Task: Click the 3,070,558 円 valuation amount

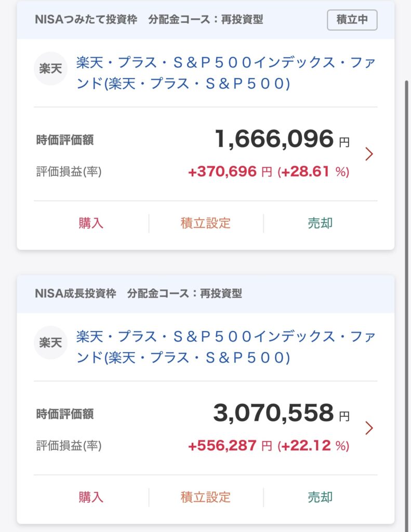Action: (281, 413)
